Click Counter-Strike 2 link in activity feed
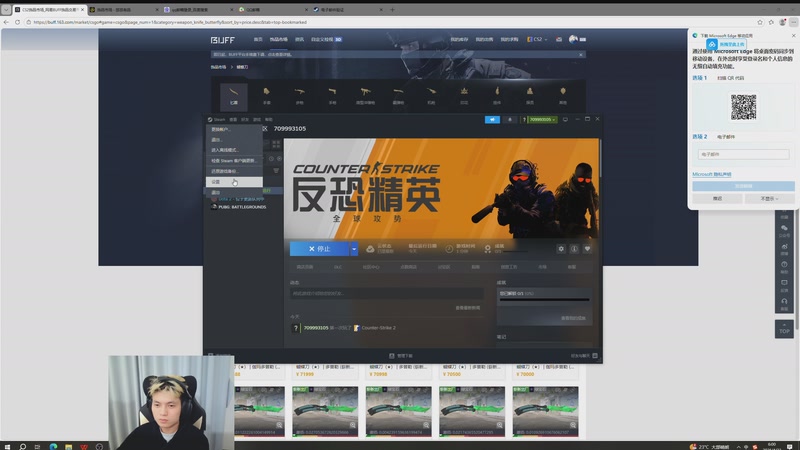800x450 pixels. point(378,328)
